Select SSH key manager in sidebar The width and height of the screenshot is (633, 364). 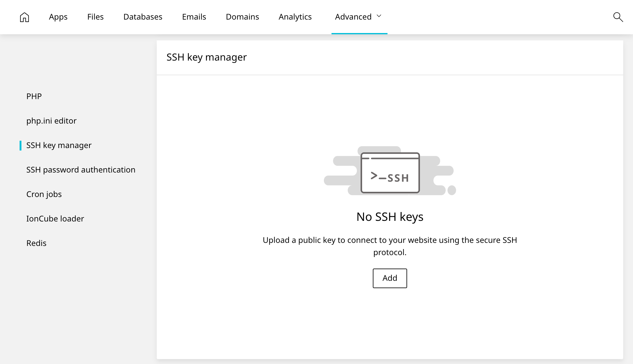tap(59, 145)
